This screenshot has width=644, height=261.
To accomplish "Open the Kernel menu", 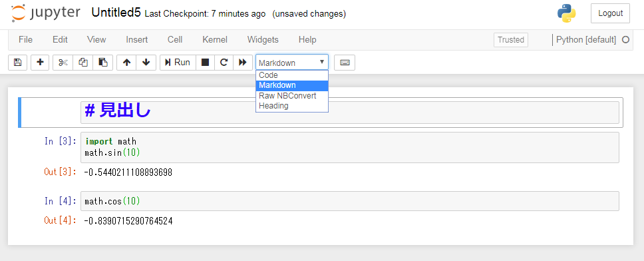I will (215, 40).
